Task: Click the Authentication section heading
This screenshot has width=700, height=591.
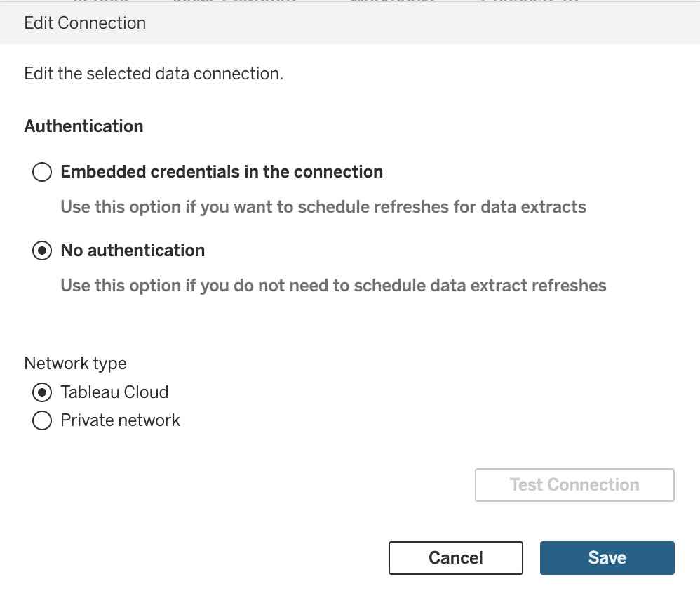Action: (x=84, y=126)
